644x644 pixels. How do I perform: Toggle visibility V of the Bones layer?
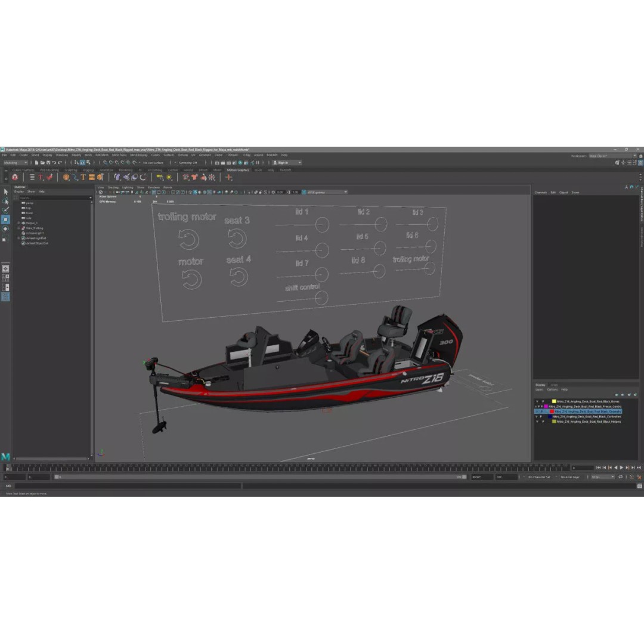click(x=537, y=401)
